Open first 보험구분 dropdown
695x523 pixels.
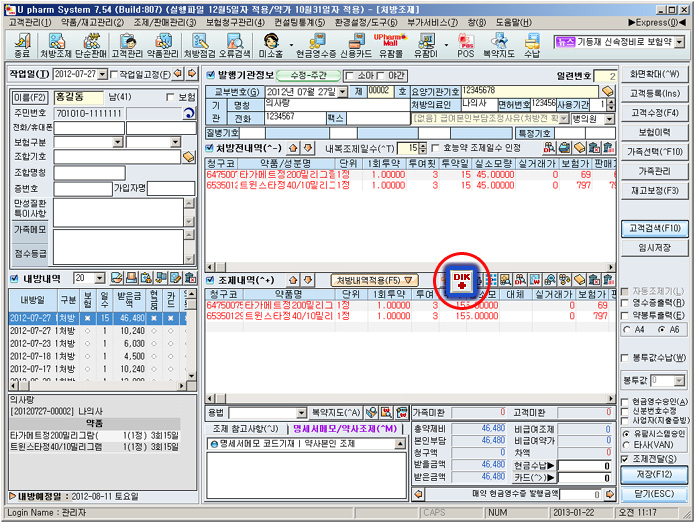tap(118, 142)
